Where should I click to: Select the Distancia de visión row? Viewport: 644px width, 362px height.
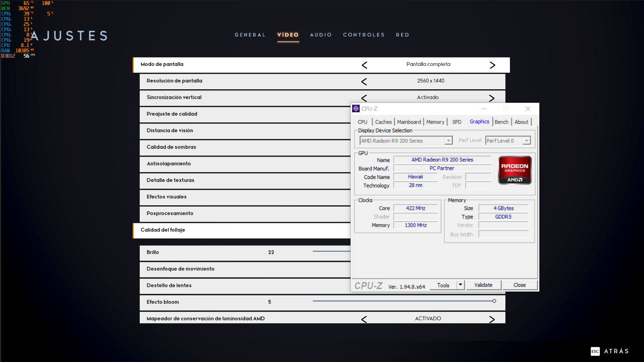point(245,131)
